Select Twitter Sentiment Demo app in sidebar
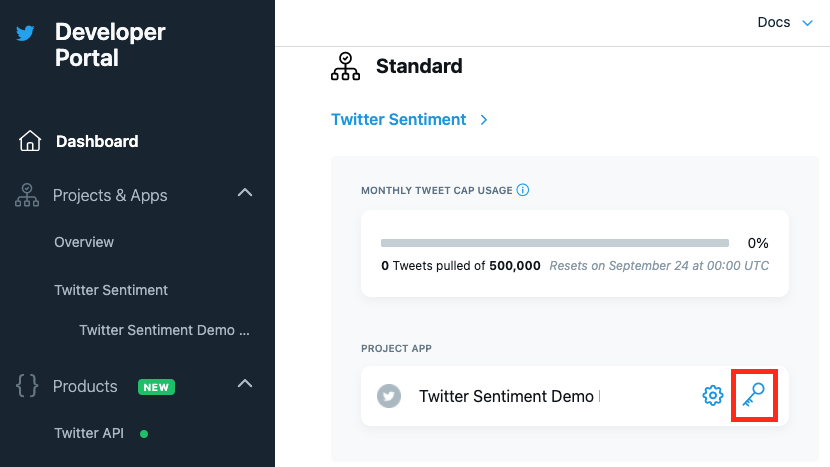The height and width of the screenshot is (467, 830). (x=164, y=330)
